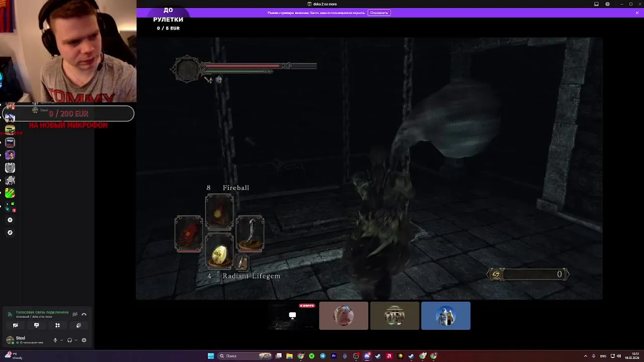Open Discord user settings gear
Screen dimensions: 644x362
[x=84, y=340]
